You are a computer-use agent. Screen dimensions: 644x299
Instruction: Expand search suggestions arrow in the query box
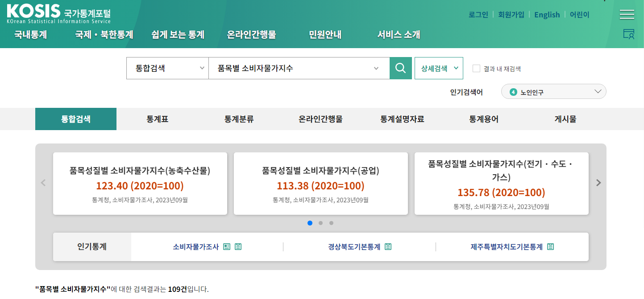376,68
